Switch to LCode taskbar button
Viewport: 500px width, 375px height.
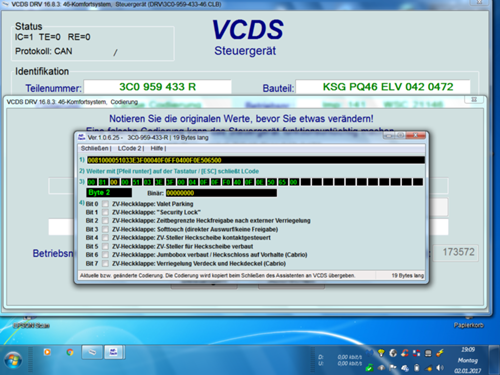(x=114, y=352)
